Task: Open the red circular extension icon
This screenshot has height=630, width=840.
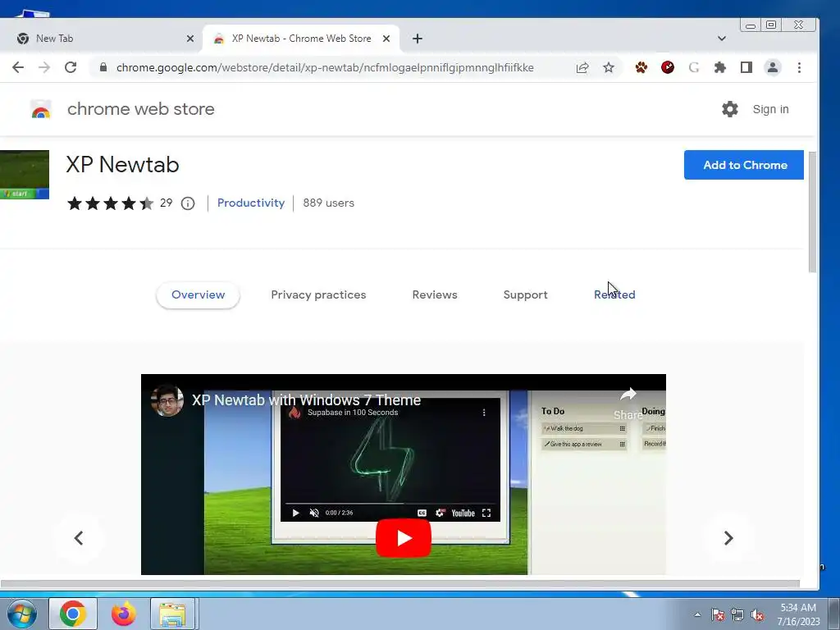Action: pos(668,67)
